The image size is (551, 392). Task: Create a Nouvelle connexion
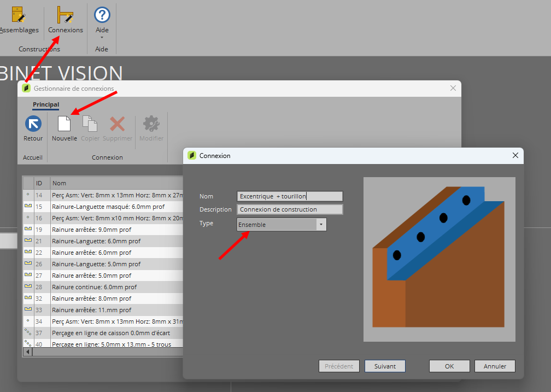(65, 128)
